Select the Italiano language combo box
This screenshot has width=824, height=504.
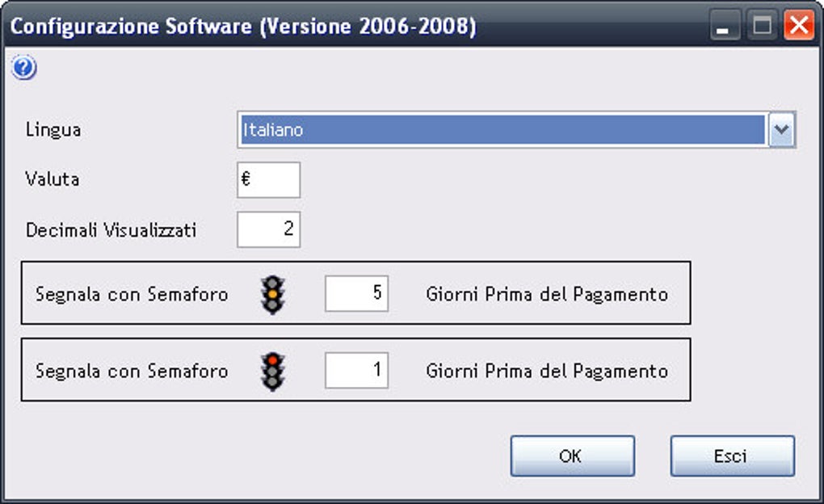coord(502,130)
